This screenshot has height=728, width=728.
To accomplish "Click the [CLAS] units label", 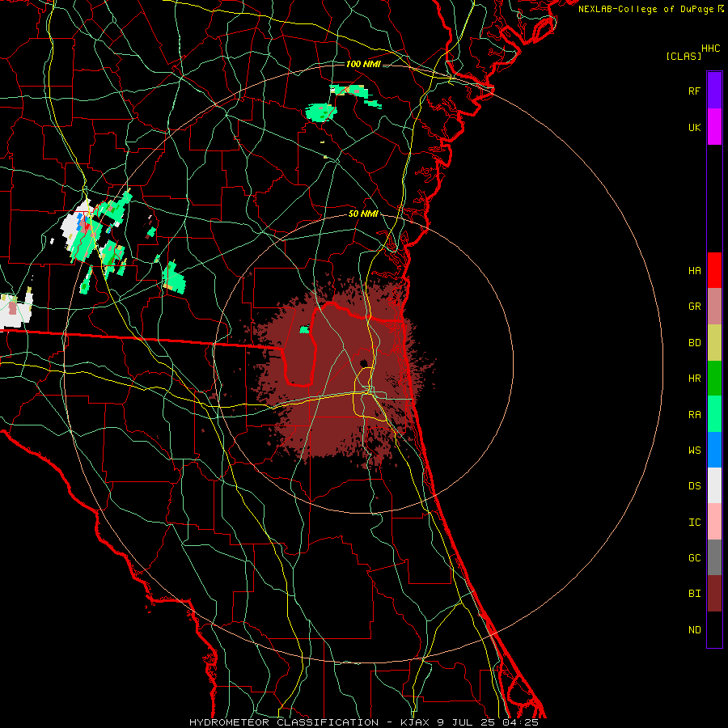I will click(684, 56).
